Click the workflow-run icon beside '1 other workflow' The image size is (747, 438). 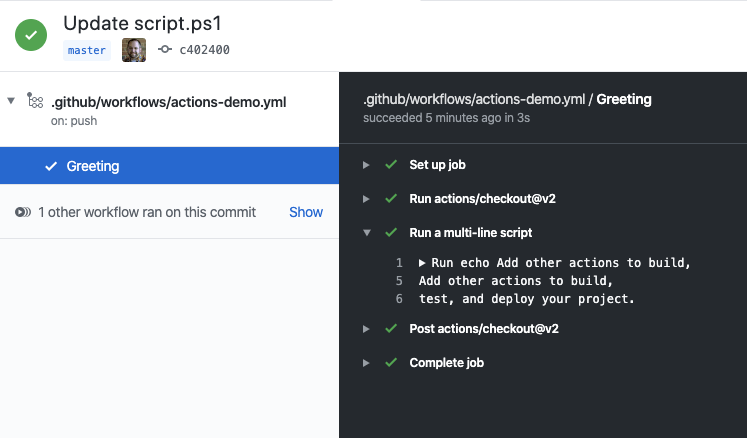click(x=22, y=212)
